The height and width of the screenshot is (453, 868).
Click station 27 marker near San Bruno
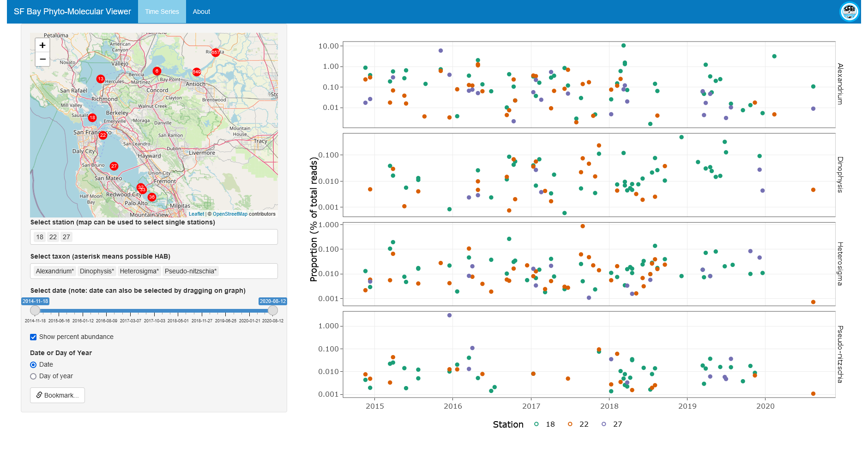pyautogui.click(x=114, y=166)
